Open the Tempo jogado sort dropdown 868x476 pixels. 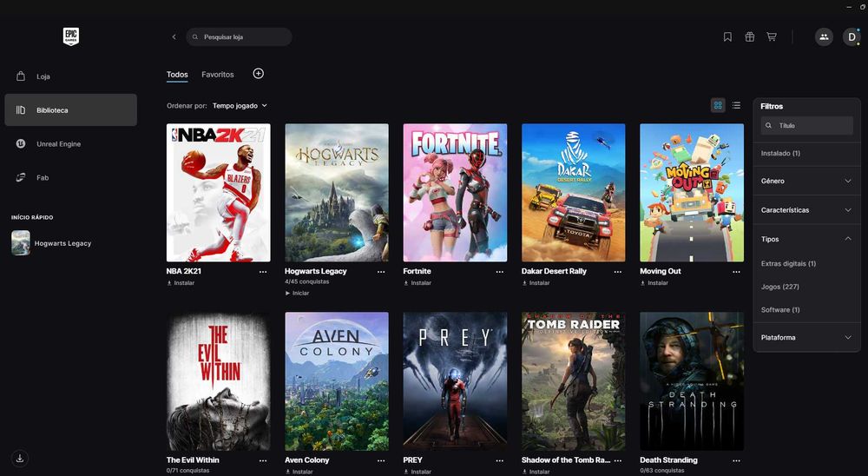click(240, 105)
